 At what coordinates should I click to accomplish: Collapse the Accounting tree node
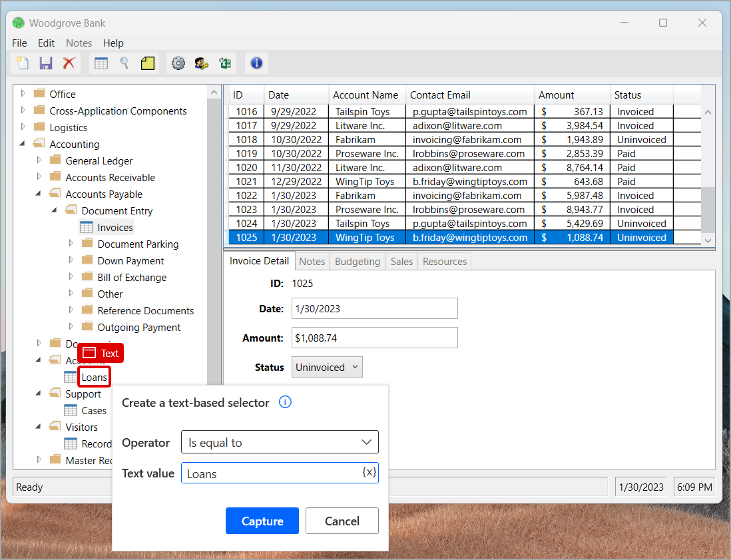pos(21,144)
